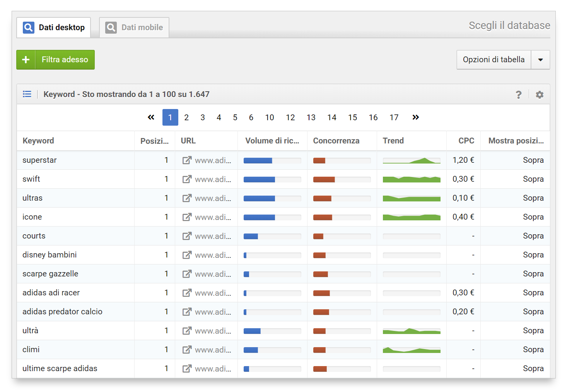The image size is (567, 392).
Task: Open external URL link for superstar
Action: [187, 160]
